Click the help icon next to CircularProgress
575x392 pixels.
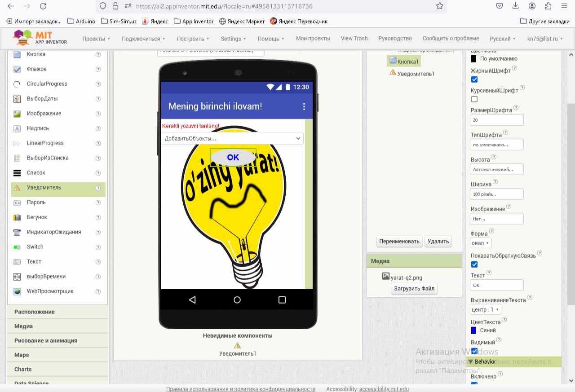[98, 84]
